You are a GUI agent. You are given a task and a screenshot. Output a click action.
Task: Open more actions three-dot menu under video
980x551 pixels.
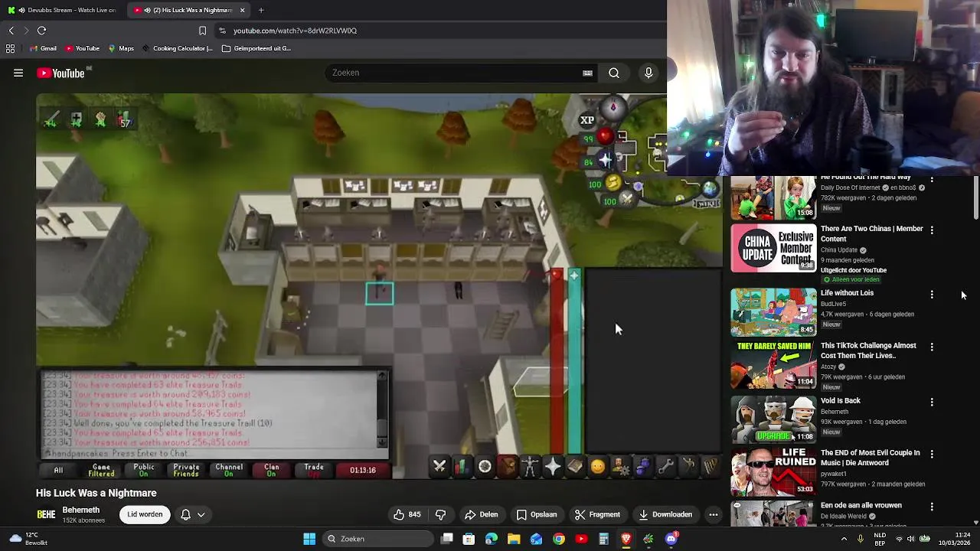point(714,514)
